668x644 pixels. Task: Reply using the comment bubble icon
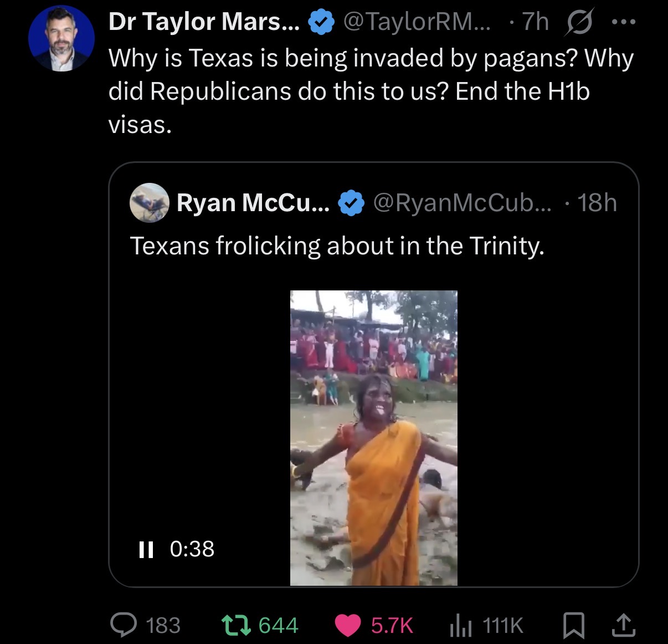[124, 624]
